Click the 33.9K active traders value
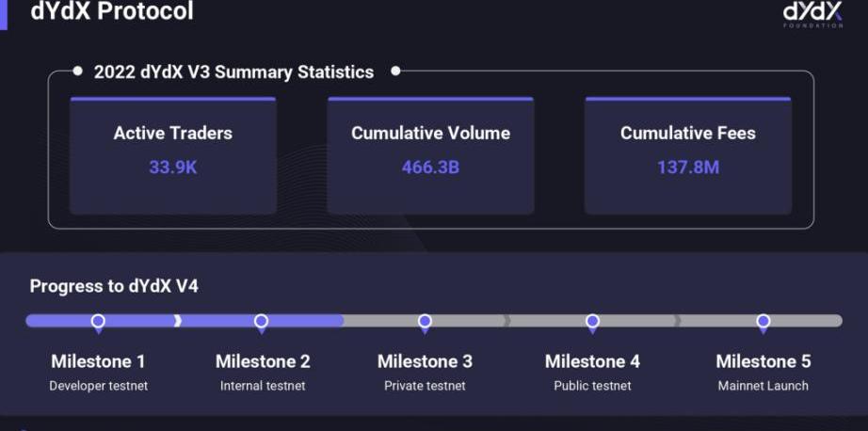Viewport: 868px width, 431px height. point(173,168)
